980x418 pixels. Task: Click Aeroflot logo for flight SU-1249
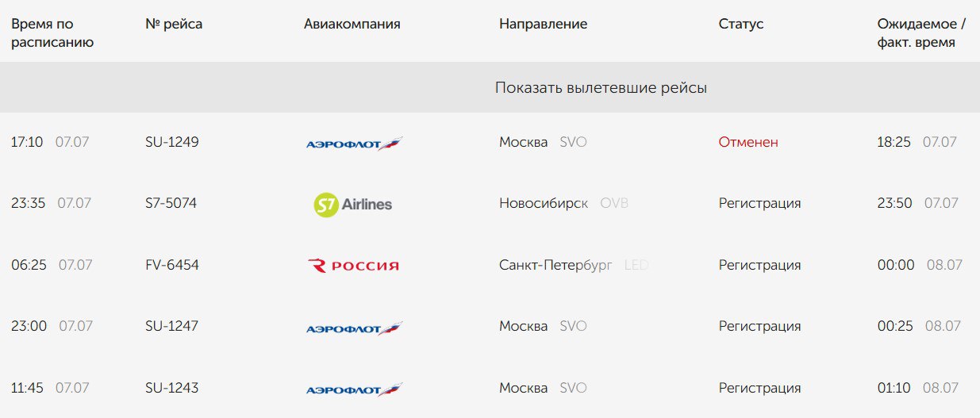354,144
